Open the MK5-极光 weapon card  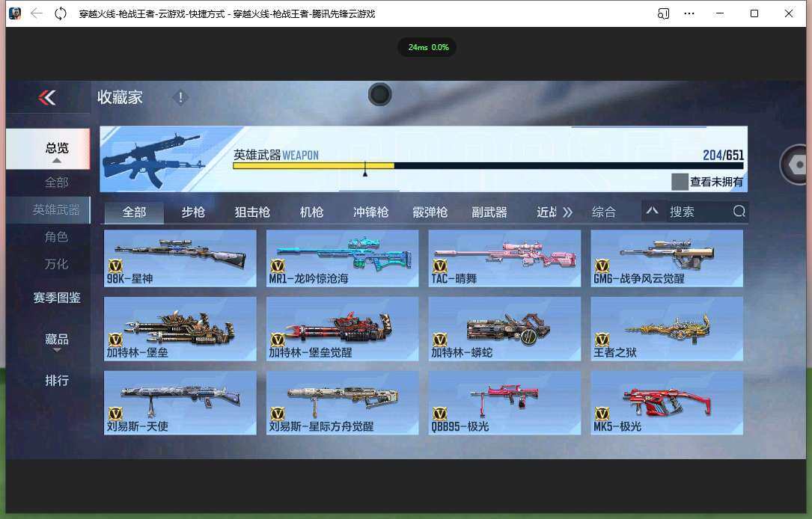(667, 402)
